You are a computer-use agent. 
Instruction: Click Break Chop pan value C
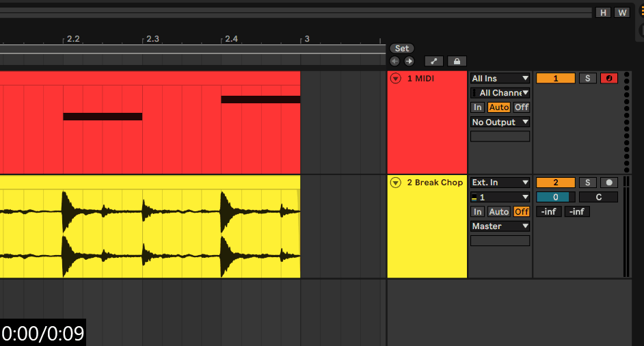click(x=598, y=197)
